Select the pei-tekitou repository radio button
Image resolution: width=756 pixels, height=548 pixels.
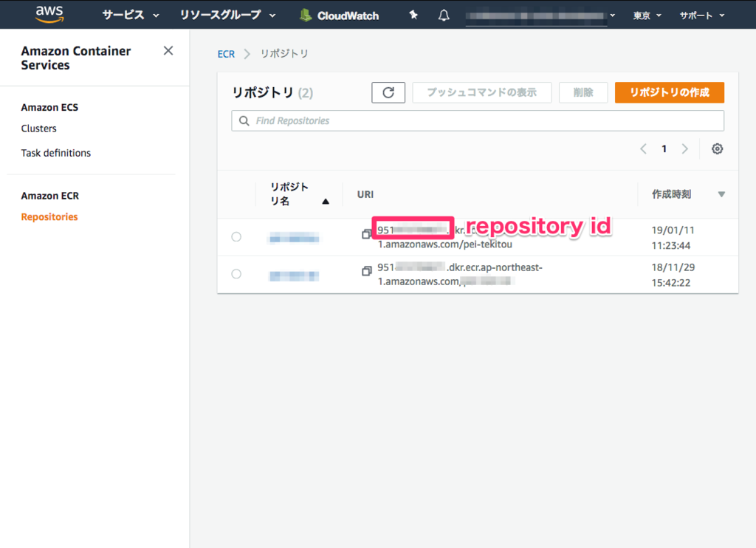pyautogui.click(x=236, y=237)
